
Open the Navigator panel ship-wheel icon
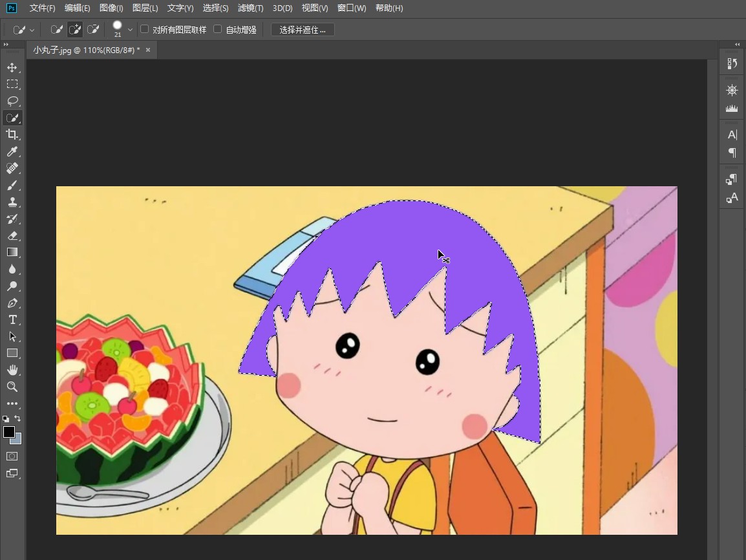pyautogui.click(x=732, y=90)
